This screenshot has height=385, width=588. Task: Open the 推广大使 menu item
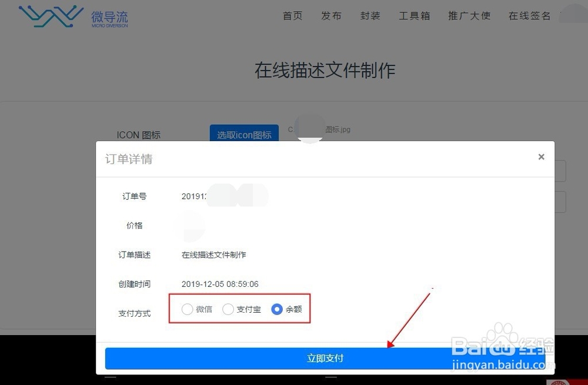(469, 16)
